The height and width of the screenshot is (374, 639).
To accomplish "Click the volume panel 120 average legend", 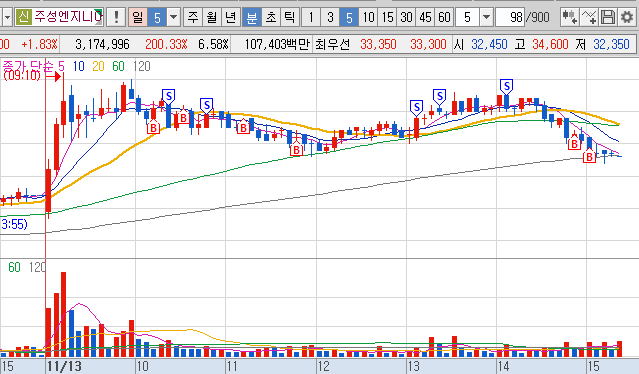I will point(37,267).
